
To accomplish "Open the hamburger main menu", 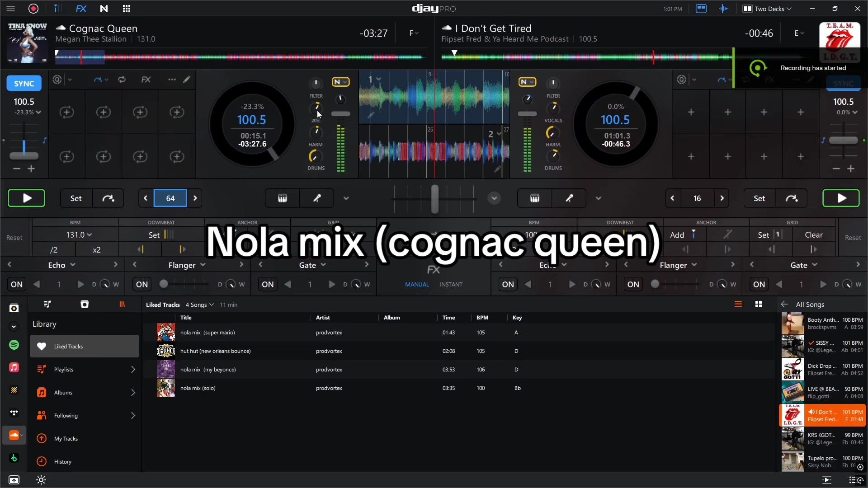I will pyautogui.click(x=11, y=9).
